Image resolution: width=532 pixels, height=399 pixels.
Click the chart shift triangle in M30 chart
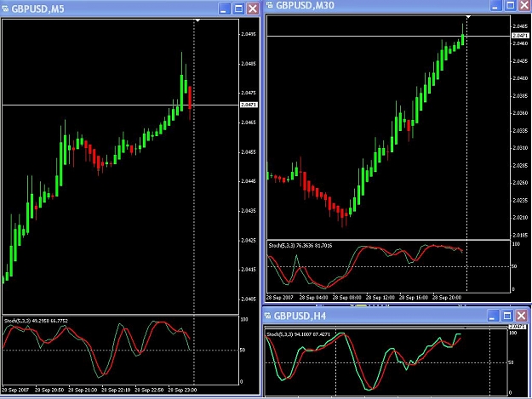pyautogui.click(x=468, y=17)
